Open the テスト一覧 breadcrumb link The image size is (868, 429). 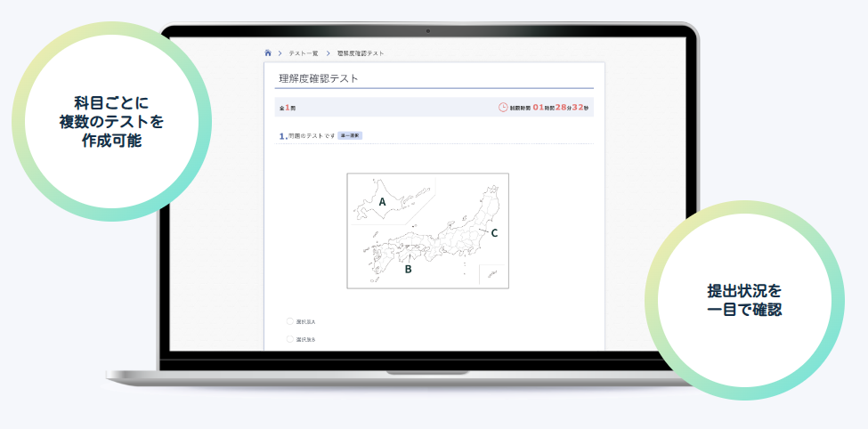[x=304, y=53]
